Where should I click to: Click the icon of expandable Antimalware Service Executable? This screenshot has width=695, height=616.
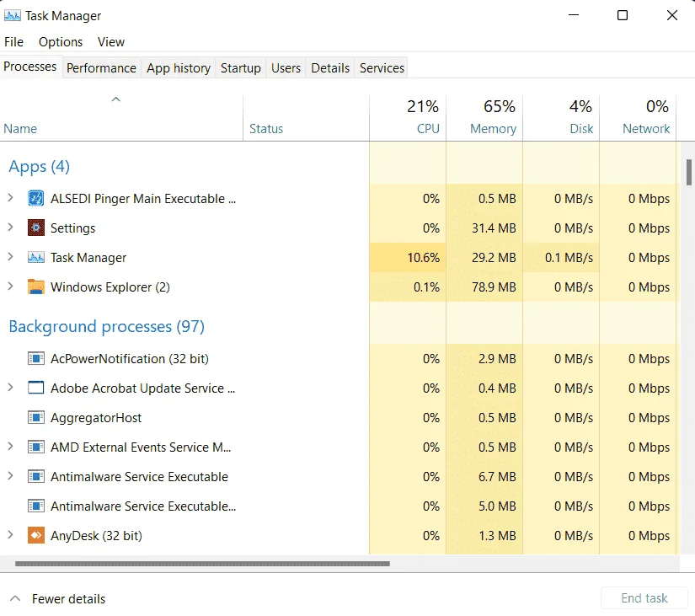[x=36, y=476]
